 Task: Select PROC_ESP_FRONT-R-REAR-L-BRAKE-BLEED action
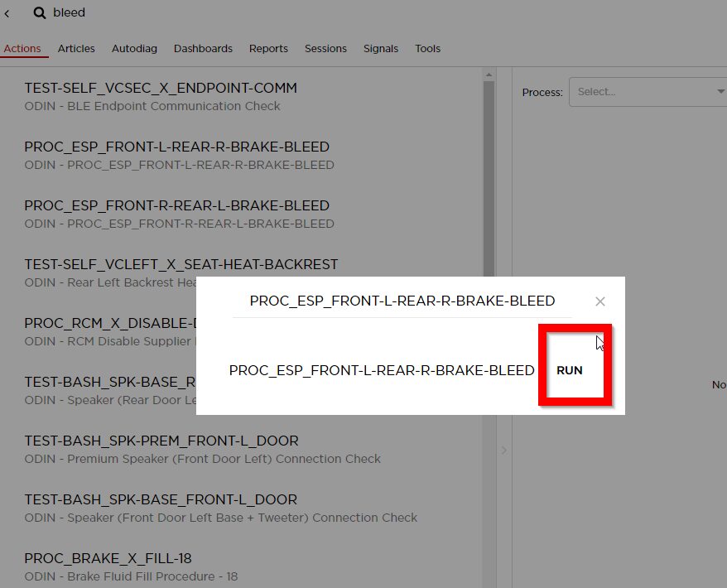point(177,214)
